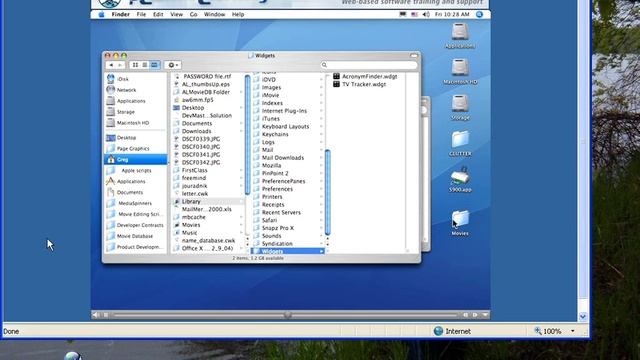This screenshot has width=640, height=360.
Task: Open the Window menu
Action: (214, 14)
